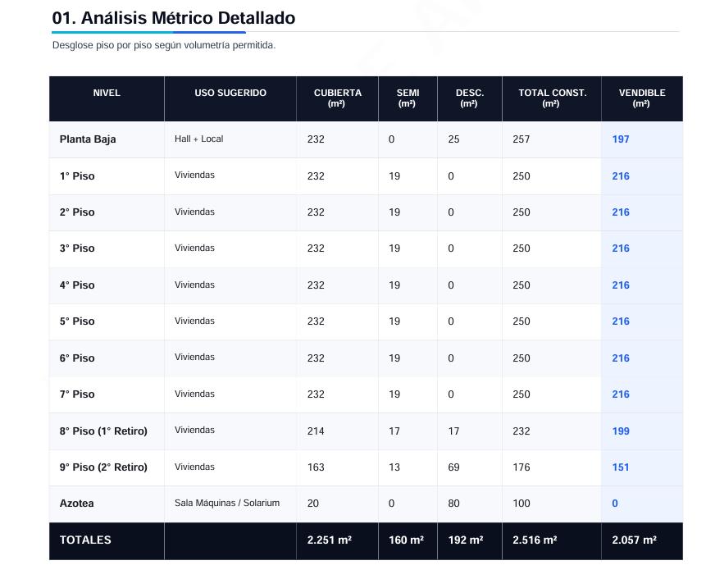Click the '192 m²' total desc.
This screenshot has height=588, width=706.
tap(466, 540)
